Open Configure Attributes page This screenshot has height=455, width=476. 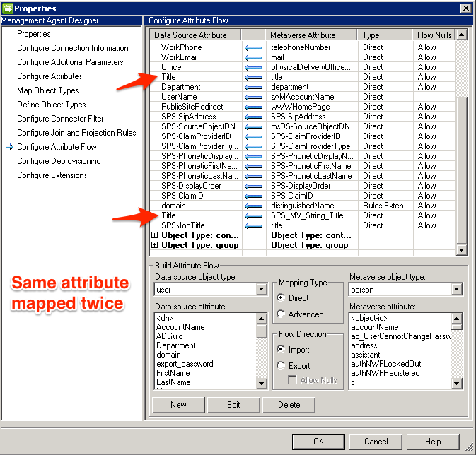tap(50, 76)
